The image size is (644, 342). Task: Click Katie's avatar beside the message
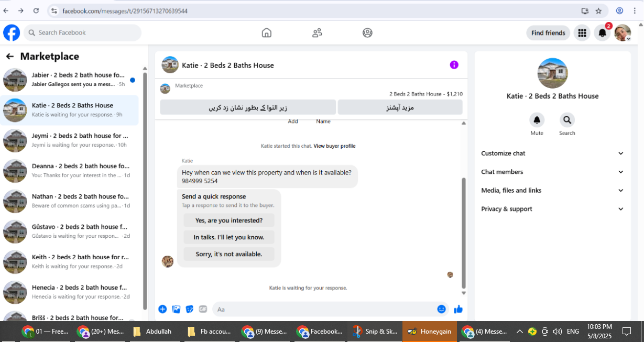pos(168,261)
